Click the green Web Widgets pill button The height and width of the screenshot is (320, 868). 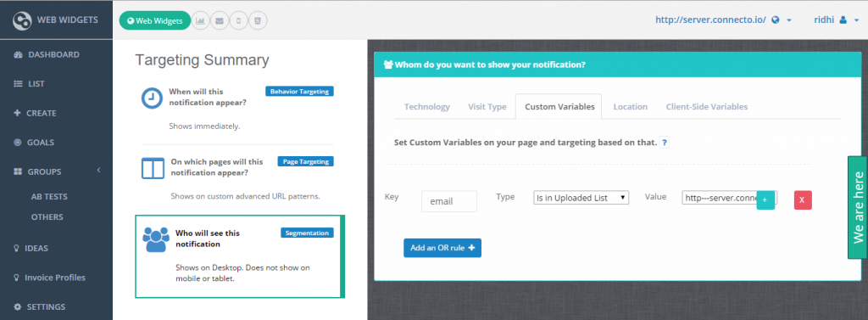155,21
